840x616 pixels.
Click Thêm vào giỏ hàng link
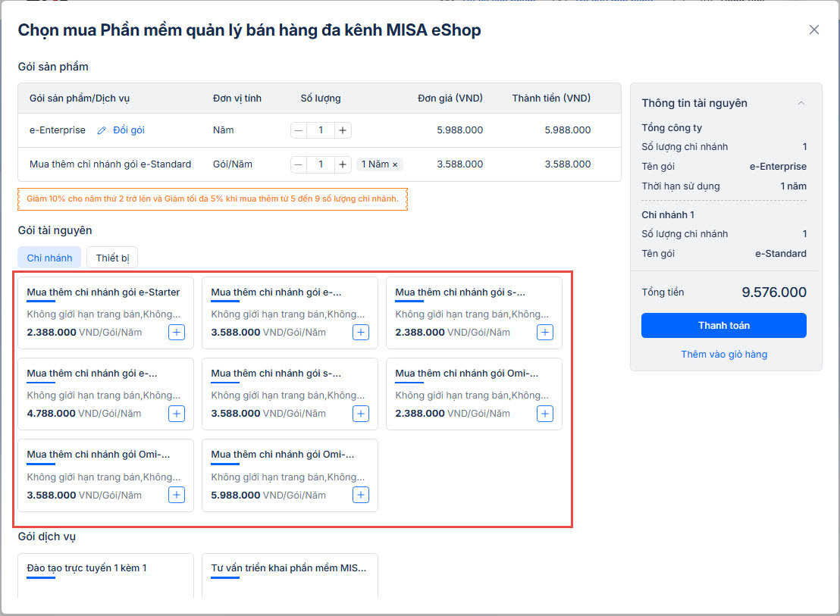[723, 354]
